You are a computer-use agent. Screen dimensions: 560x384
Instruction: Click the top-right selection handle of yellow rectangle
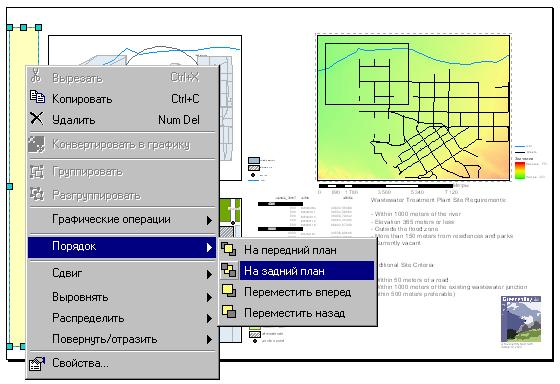[39, 27]
